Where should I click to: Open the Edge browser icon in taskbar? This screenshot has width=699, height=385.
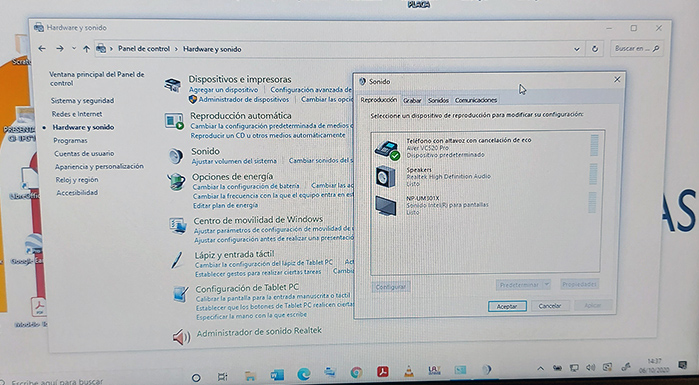304,373
